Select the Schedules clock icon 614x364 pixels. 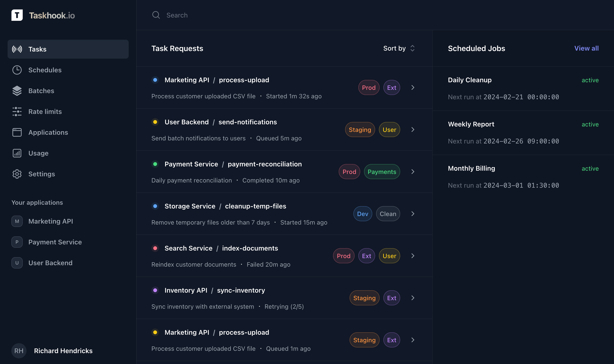(17, 70)
